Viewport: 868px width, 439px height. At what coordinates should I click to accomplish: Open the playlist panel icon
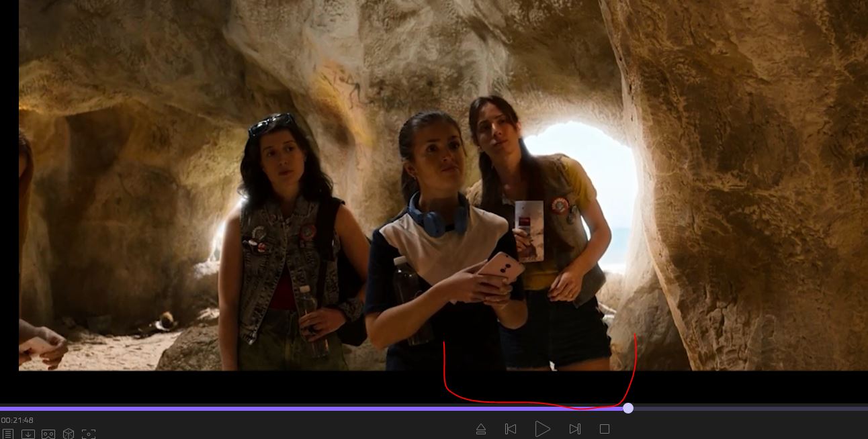tap(7, 434)
